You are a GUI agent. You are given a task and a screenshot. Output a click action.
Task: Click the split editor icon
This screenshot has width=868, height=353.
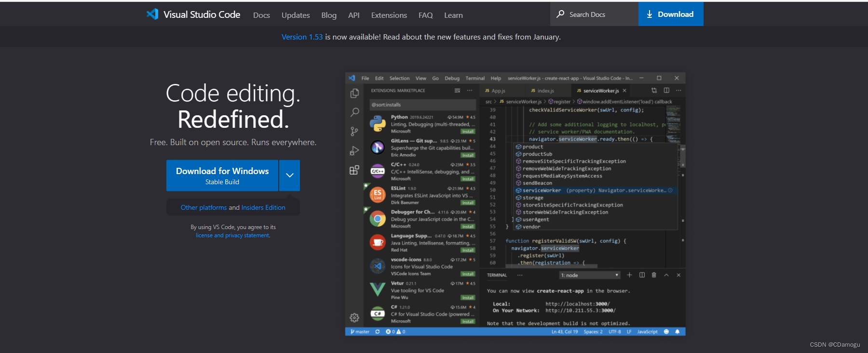(666, 90)
